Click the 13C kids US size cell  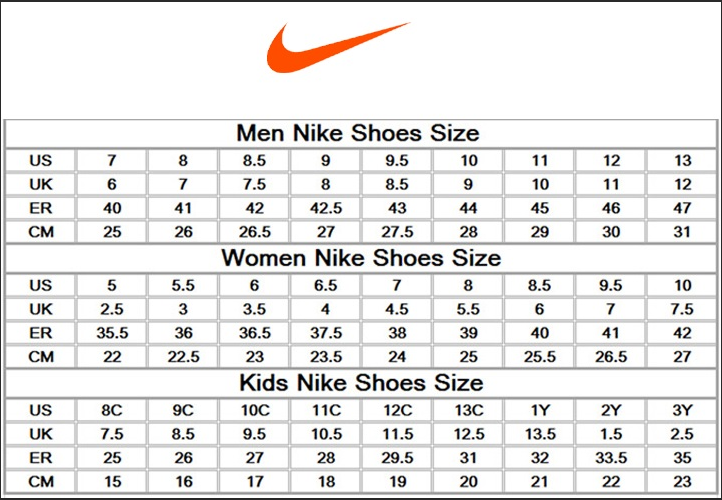[x=468, y=410]
